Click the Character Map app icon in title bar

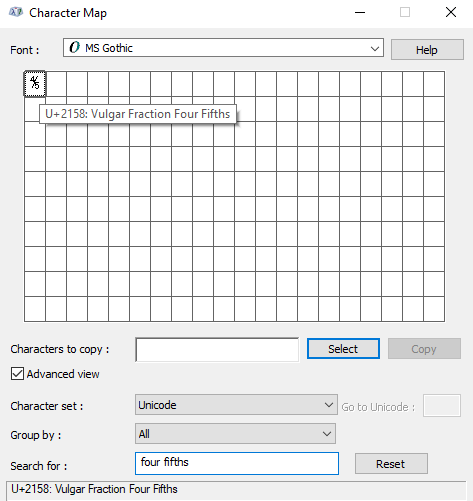(x=16, y=13)
